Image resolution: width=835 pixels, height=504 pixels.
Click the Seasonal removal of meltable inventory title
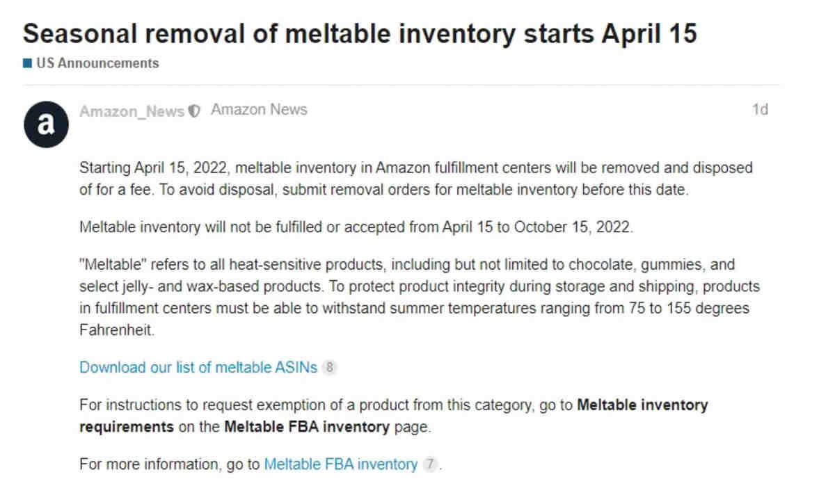tap(360, 33)
